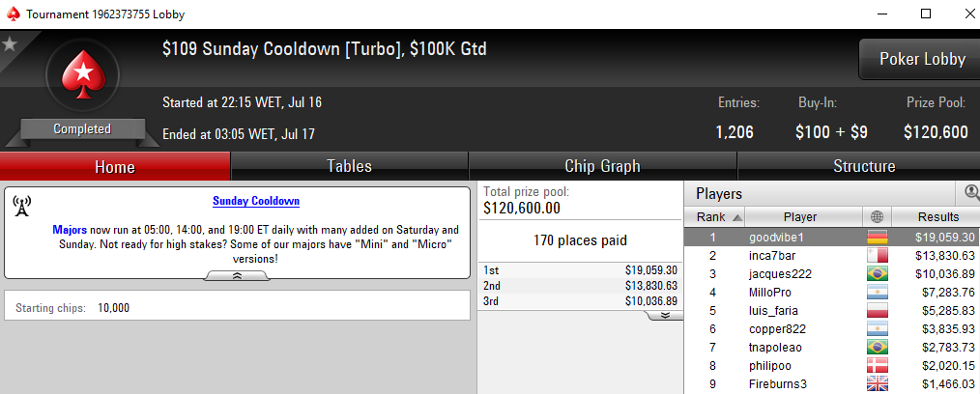Go back to Poker Lobby
The width and height of the screenshot is (980, 394).
click(922, 59)
